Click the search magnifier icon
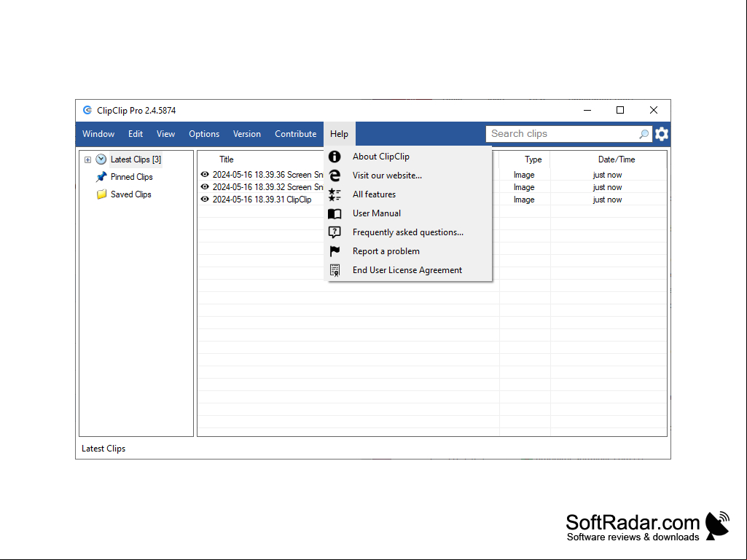747x560 pixels. point(644,134)
